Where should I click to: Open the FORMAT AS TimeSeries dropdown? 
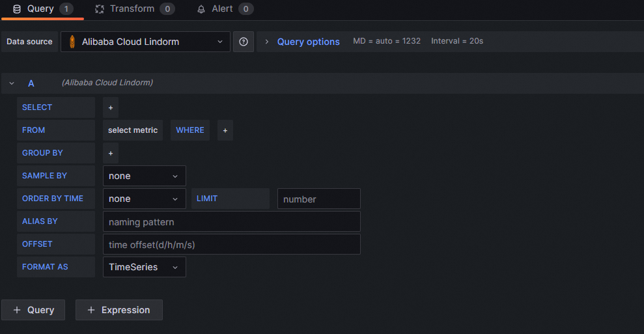[144, 267]
